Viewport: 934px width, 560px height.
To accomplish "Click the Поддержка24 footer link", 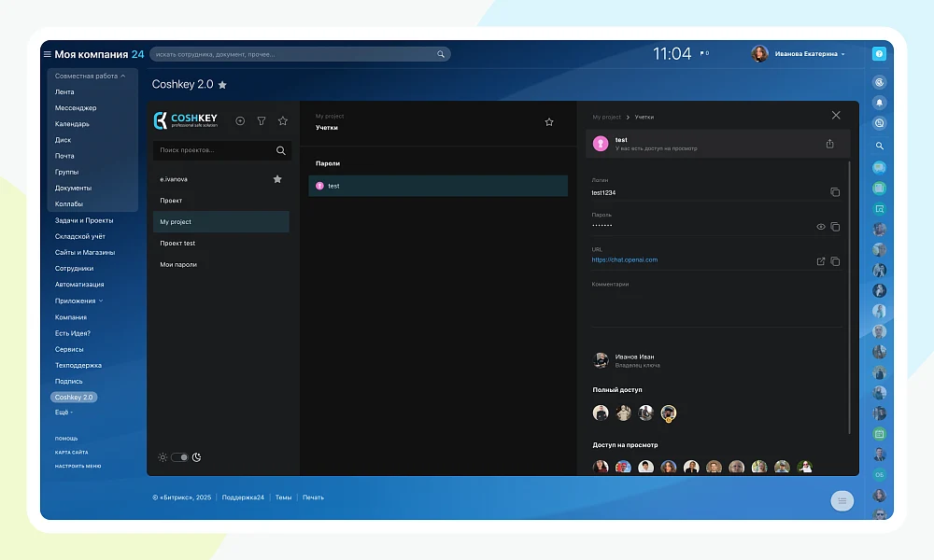I will [x=243, y=497].
